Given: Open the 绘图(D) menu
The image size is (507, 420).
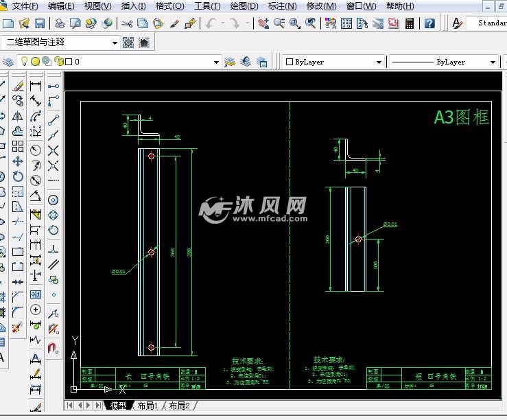Looking at the screenshot, I should [x=244, y=5].
